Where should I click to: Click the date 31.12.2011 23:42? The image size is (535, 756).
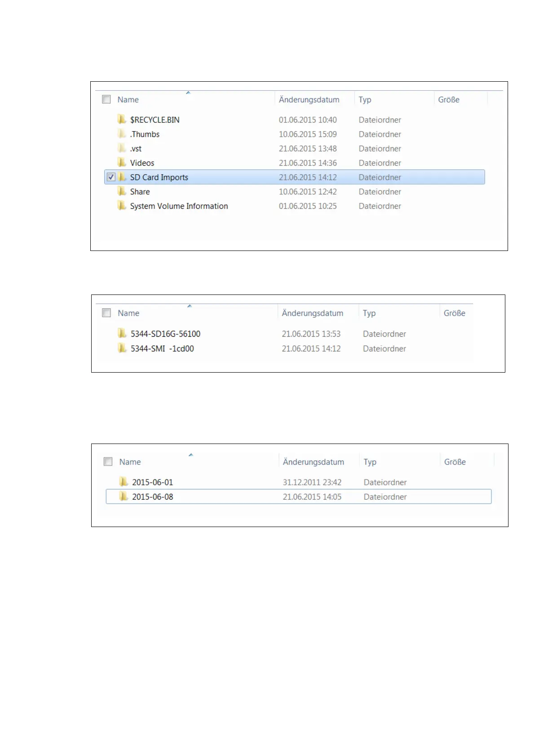pos(312,483)
